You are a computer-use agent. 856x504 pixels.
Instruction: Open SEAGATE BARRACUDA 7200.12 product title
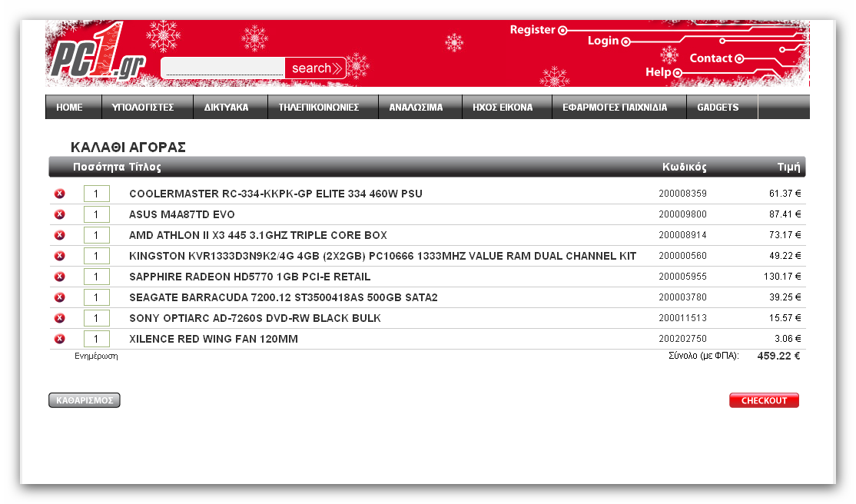click(284, 297)
